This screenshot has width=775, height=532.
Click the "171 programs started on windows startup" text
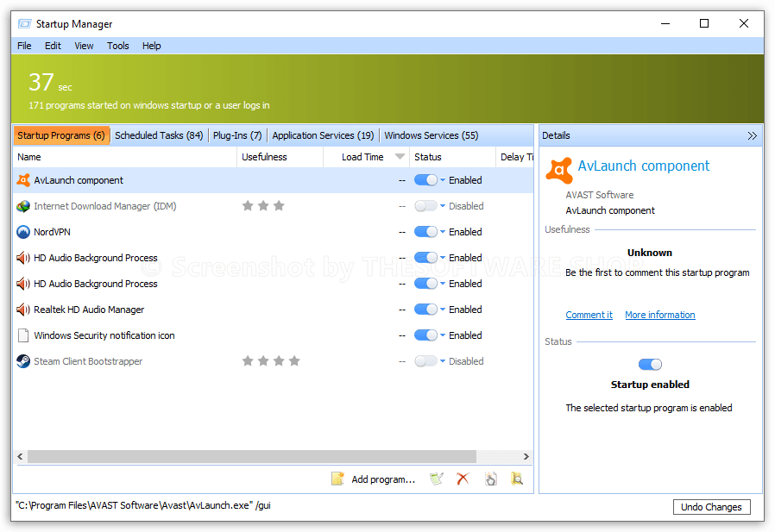tap(149, 105)
